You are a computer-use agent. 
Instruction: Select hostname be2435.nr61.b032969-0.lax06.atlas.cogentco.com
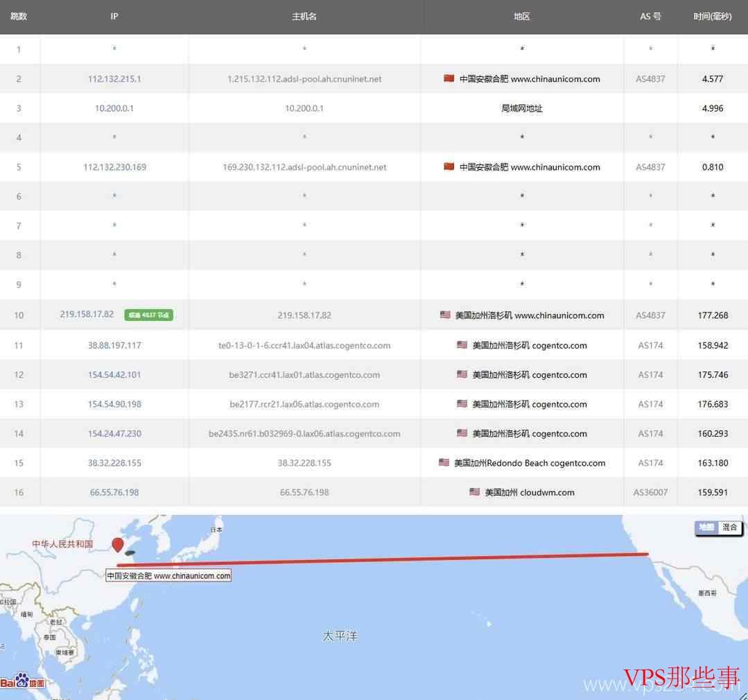(304, 433)
